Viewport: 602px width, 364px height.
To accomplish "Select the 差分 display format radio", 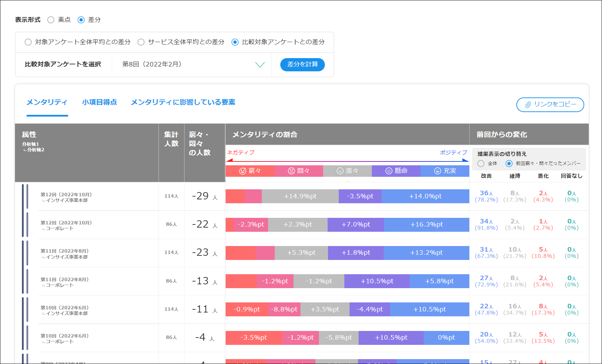I will coord(81,20).
